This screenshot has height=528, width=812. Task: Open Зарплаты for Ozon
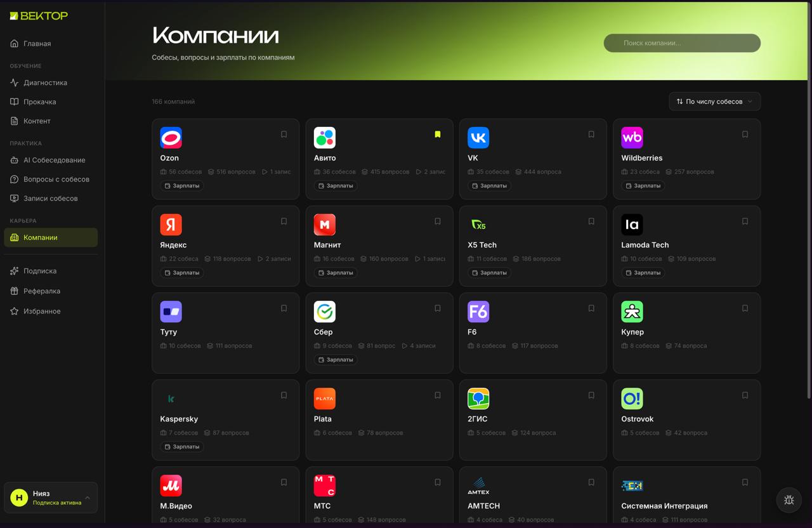pos(182,186)
